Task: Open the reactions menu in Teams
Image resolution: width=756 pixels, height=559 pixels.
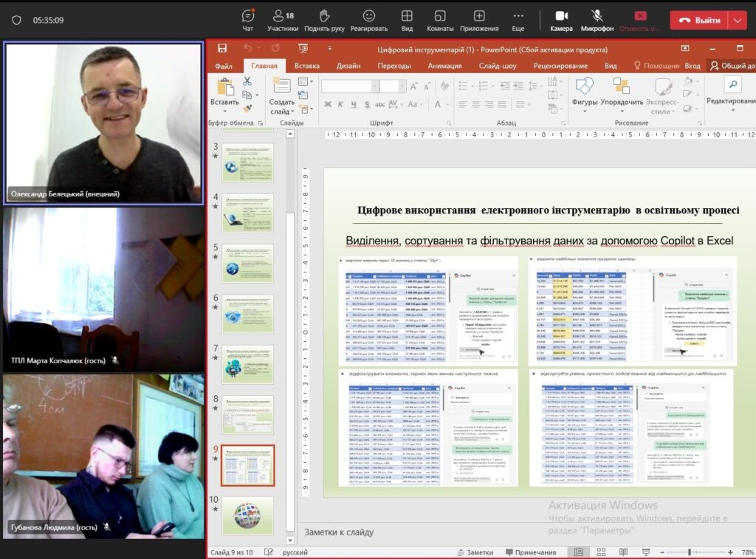Action: click(369, 20)
